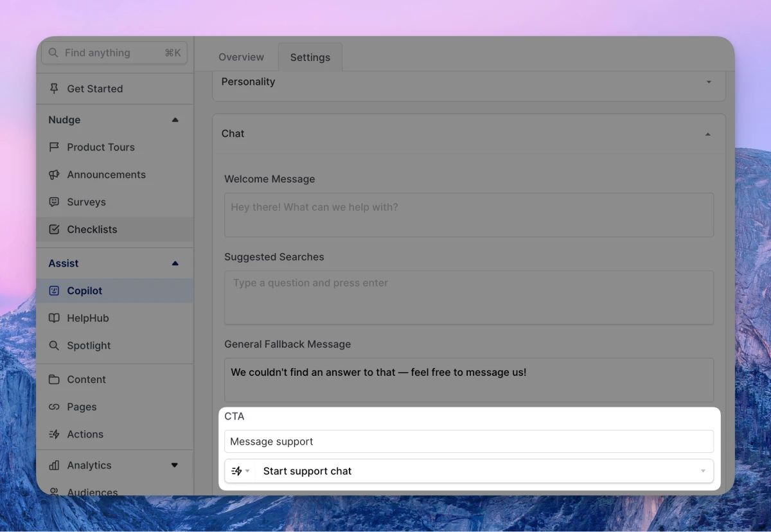
Task: Click the Announcements megaphone icon
Action: click(x=54, y=175)
